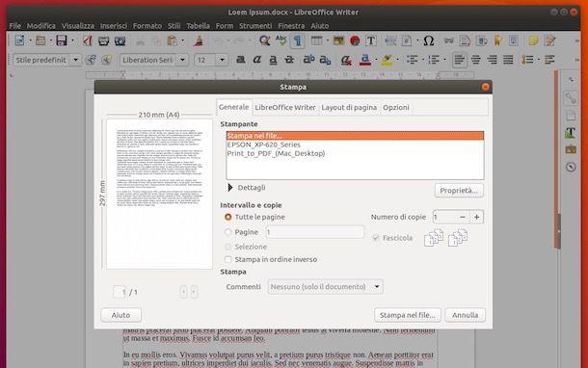Click the Bold formatting icon
Viewport: 588px width, 368px height.
tap(240, 59)
